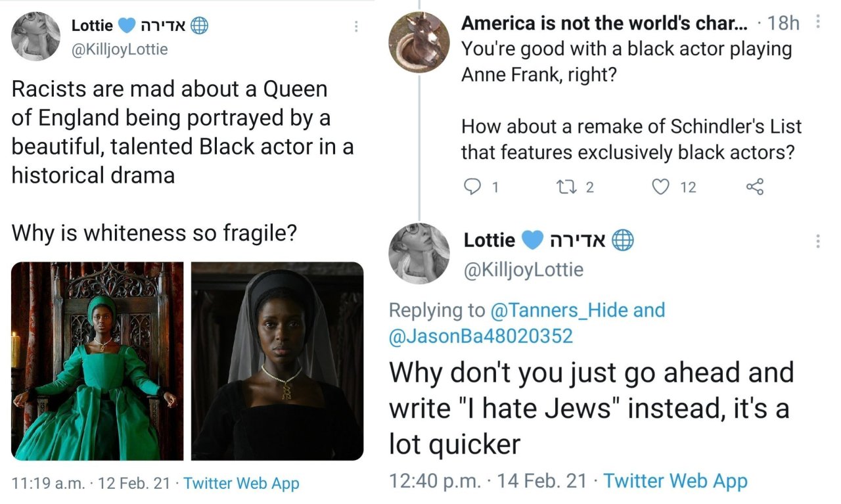
Task: Open @KilljoyLottie's profile handle
Action: click(x=119, y=49)
